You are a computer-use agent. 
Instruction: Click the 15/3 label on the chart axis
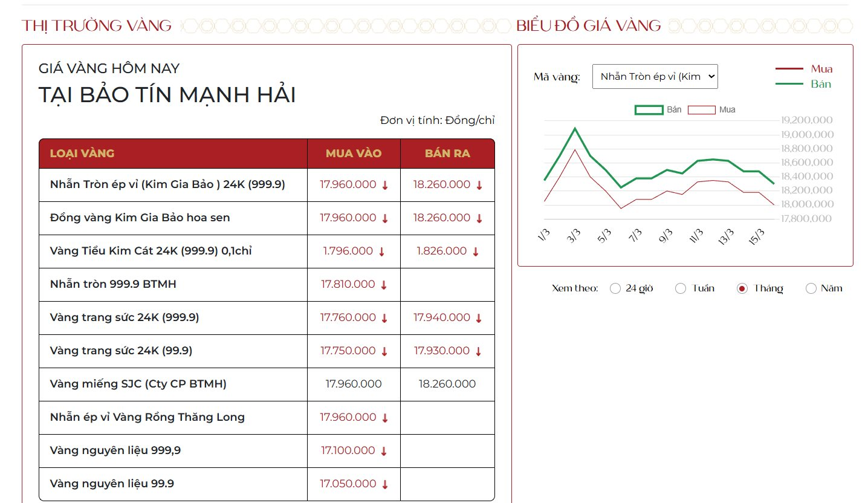756,235
